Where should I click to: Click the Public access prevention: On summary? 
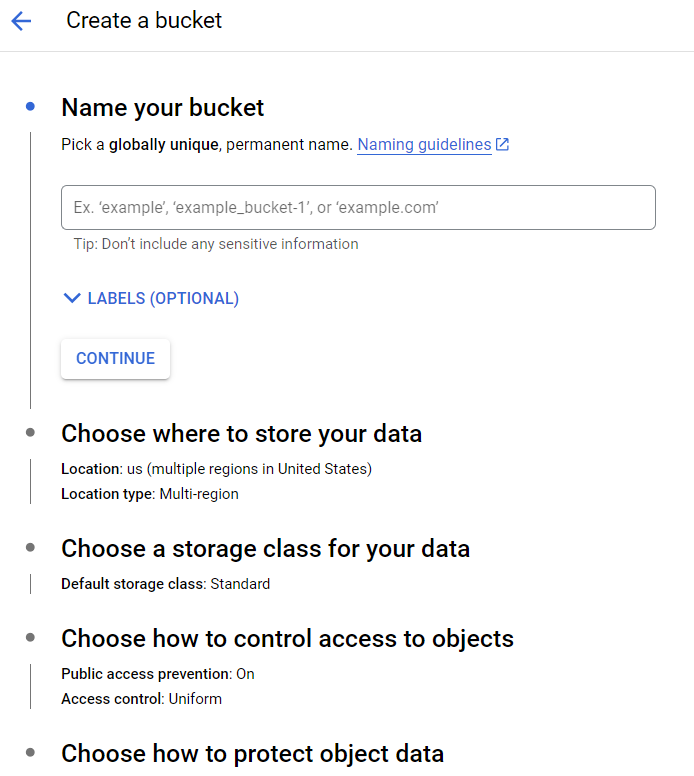point(158,674)
